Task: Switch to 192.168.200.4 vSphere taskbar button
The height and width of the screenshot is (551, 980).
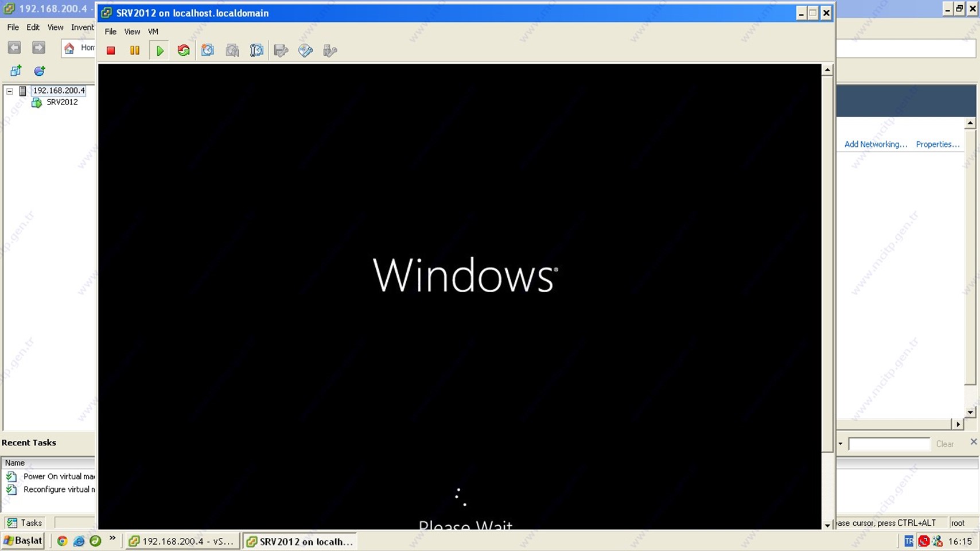Action: [x=182, y=541]
